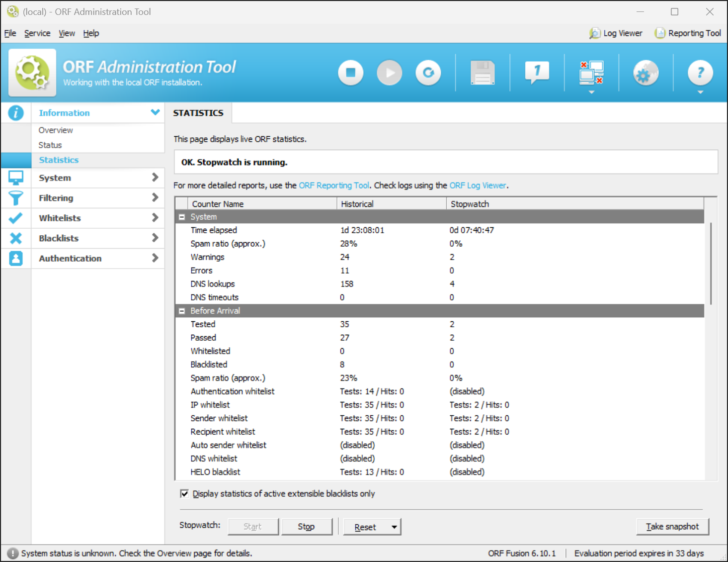Expand the Filtering sidebar section

point(97,198)
